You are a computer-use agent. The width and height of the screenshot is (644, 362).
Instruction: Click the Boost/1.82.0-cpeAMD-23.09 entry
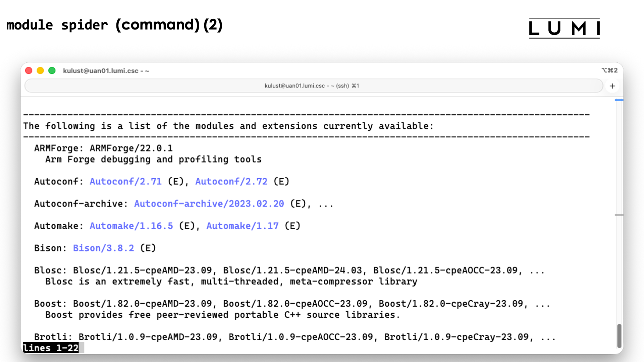coord(142,304)
